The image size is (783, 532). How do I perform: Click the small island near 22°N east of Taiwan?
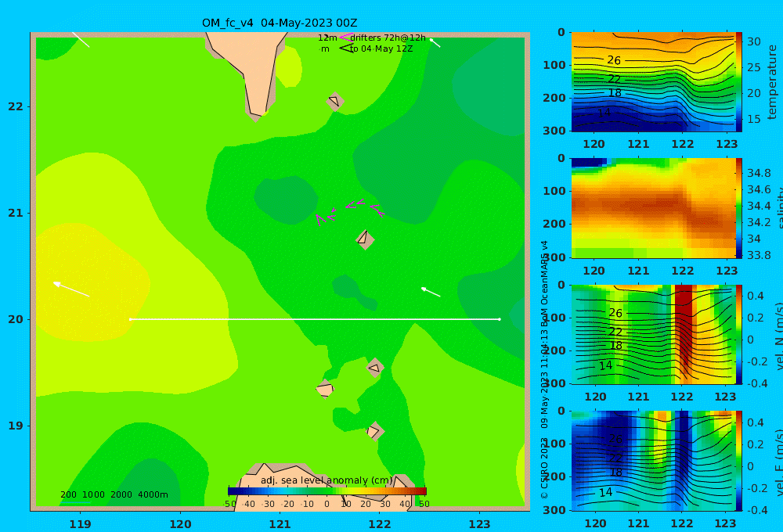(x=334, y=102)
